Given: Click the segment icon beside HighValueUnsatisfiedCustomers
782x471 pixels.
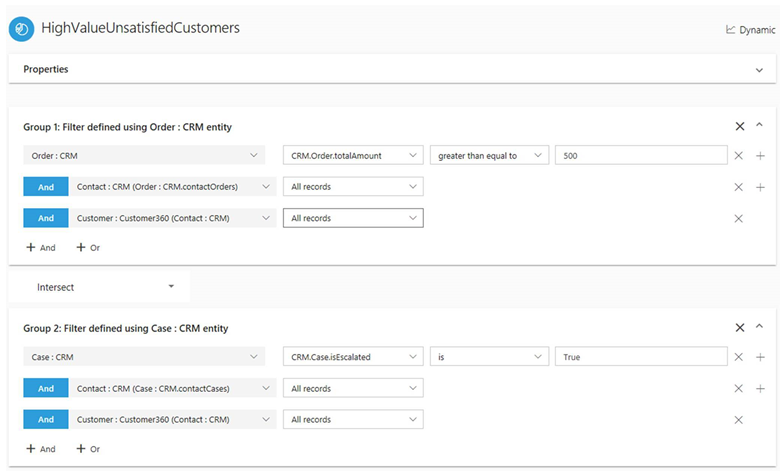Looking at the screenshot, I should [21, 29].
